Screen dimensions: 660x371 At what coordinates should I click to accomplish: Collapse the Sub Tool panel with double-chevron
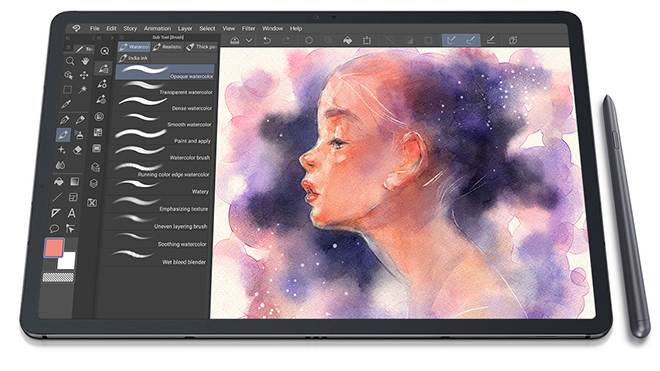pos(99,38)
